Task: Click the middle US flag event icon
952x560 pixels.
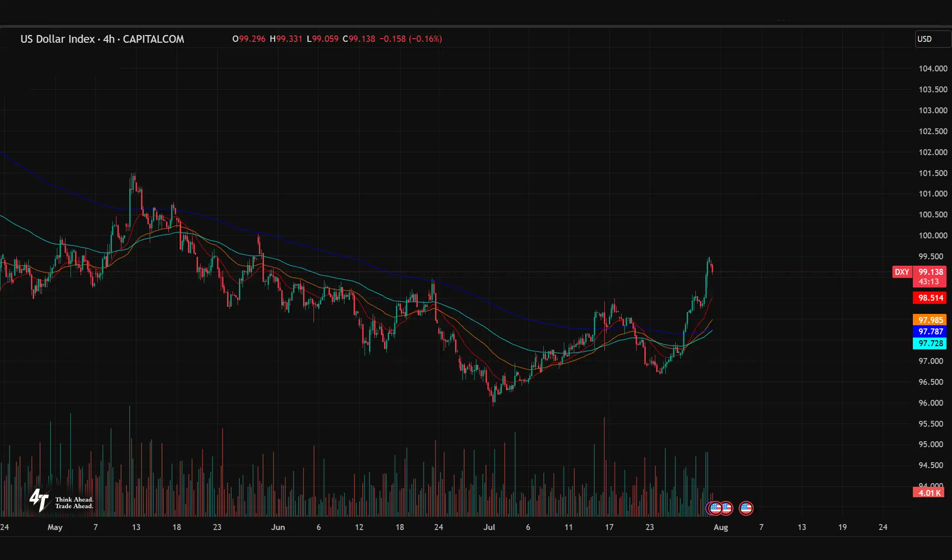Action: coord(727,508)
